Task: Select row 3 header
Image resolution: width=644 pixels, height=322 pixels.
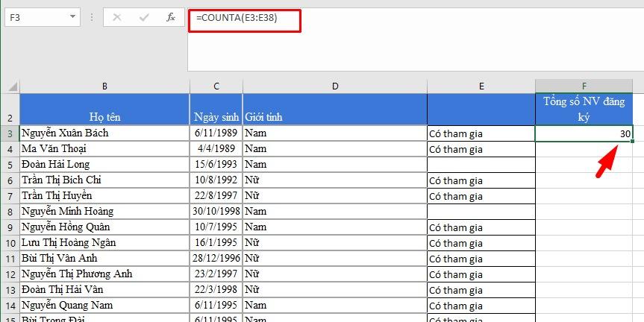Action: click(x=10, y=133)
